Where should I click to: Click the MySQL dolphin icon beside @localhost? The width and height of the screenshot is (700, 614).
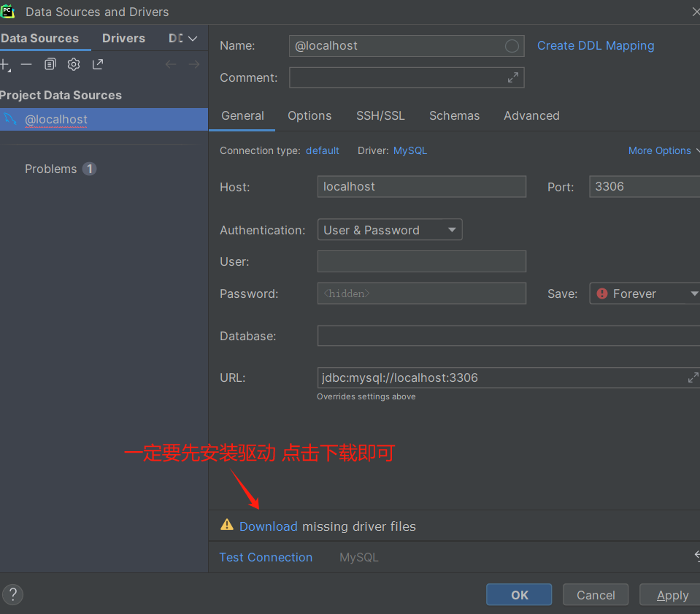pyautogui.click(x=10, y=119)
